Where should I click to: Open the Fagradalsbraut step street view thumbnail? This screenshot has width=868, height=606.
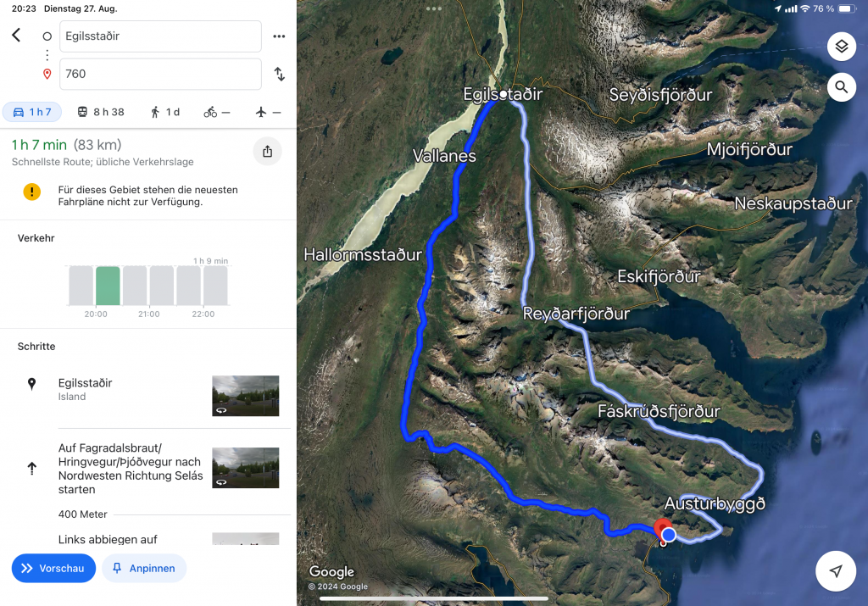point(246,468)
